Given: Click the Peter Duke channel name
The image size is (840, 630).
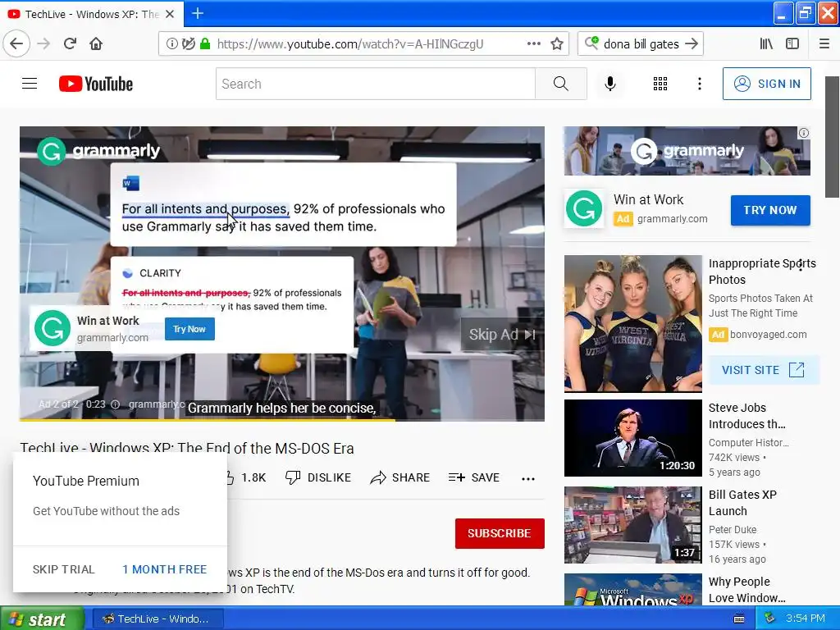Looking at the screenshot, I should click(x=733, y=529).
